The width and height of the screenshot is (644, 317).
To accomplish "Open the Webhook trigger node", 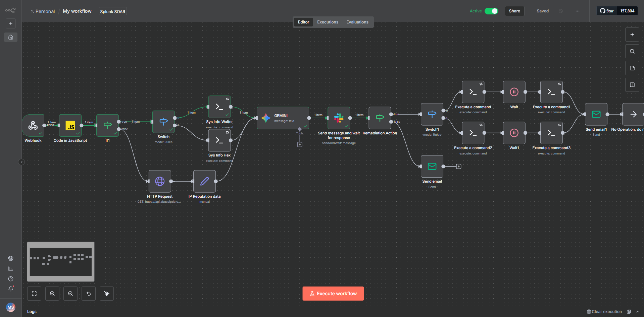I will (33, 125).
